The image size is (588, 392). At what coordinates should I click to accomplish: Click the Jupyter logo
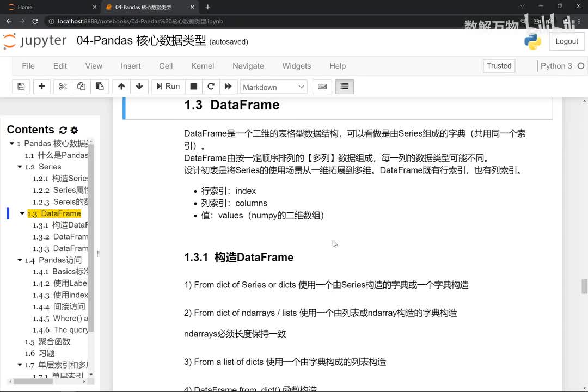(x=35, y=41)
